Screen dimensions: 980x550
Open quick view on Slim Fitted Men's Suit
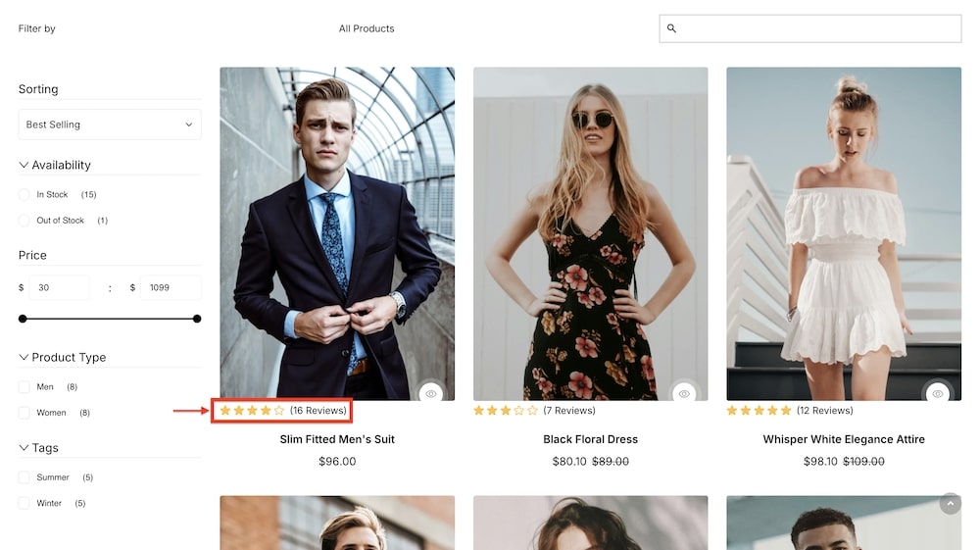click(x=431, y=393)
